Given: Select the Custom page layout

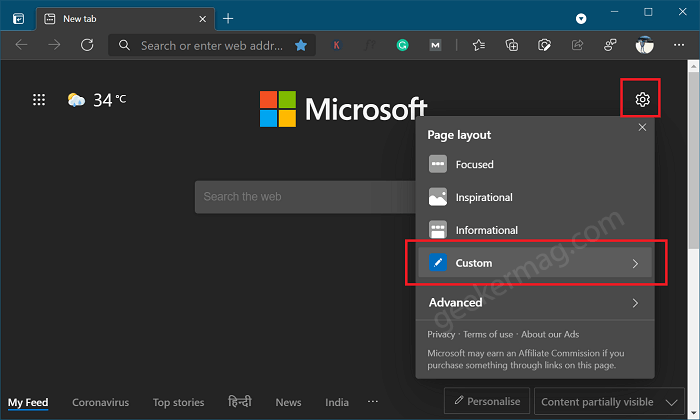Looking at the screenshot, I should [535, 263].
